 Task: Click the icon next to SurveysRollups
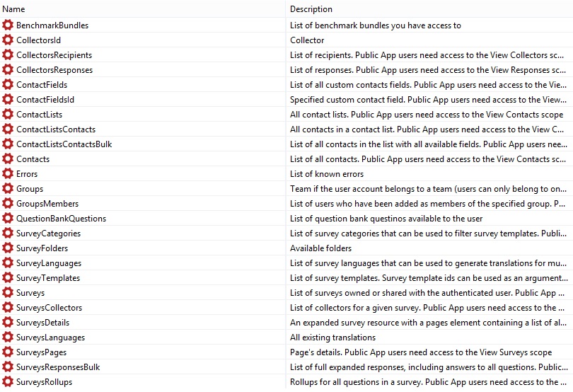pyautogui.click(x=8, y=382)
